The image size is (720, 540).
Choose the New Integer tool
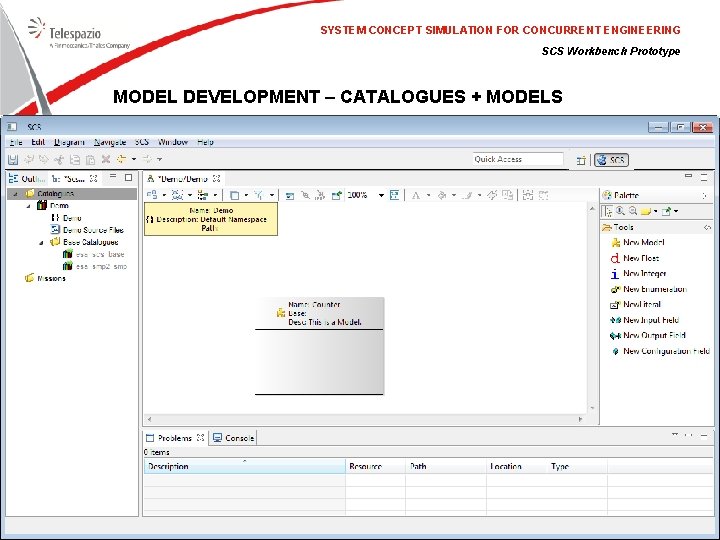pyautogui.click(x=643, y=274)
